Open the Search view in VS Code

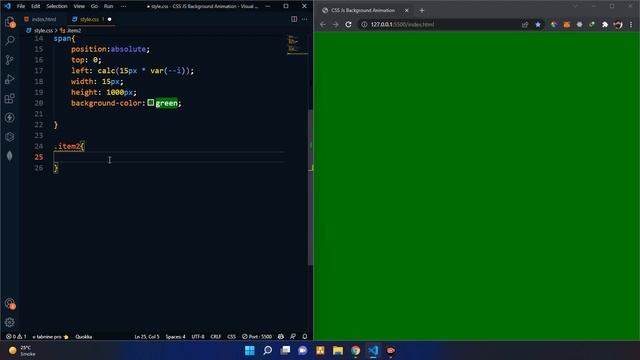click(x=10, y=40)
